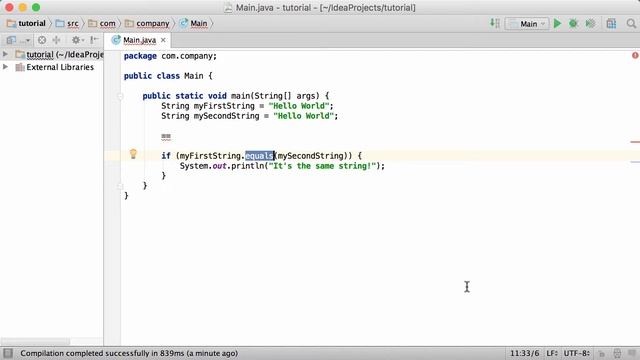The width and height of the screenshot is (640, 360).
Task: Click the com breadcrumb
Action: coord(102,24)
